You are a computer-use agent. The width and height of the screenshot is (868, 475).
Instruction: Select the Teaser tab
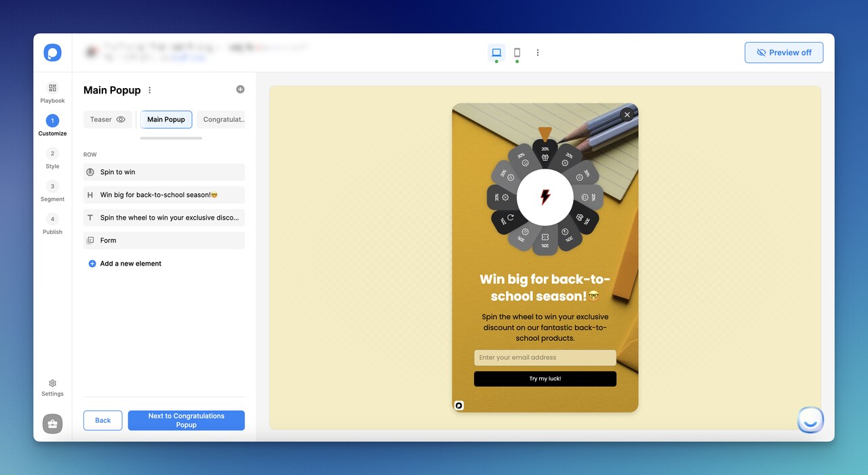coord(108,119)
